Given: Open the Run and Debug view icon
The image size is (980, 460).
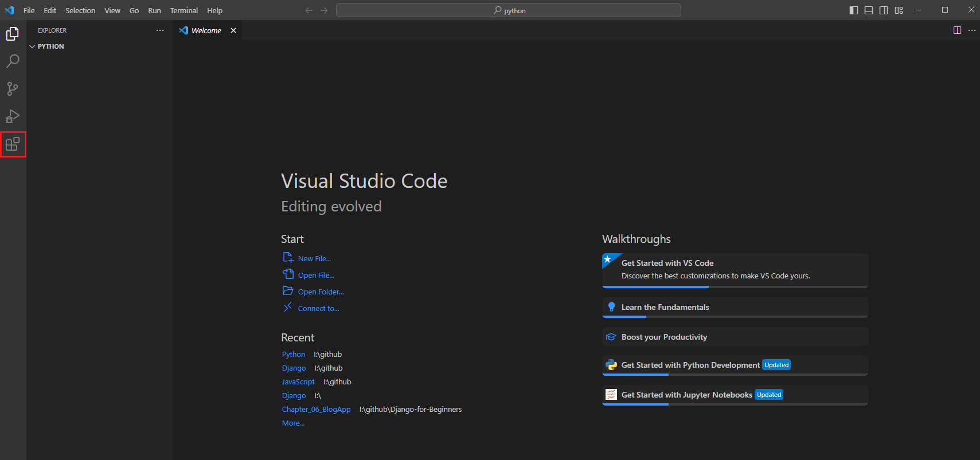Looking at the screenshot, I should (13, 116).
